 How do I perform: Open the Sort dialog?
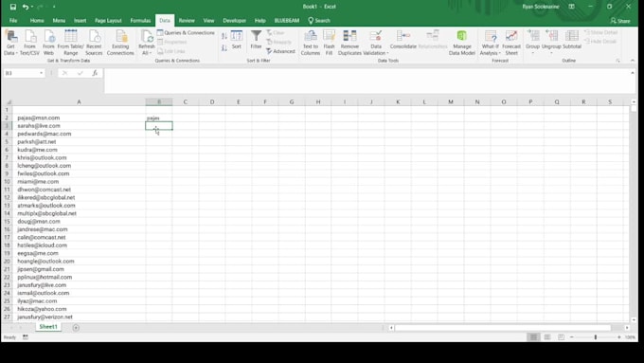[237, 40]
